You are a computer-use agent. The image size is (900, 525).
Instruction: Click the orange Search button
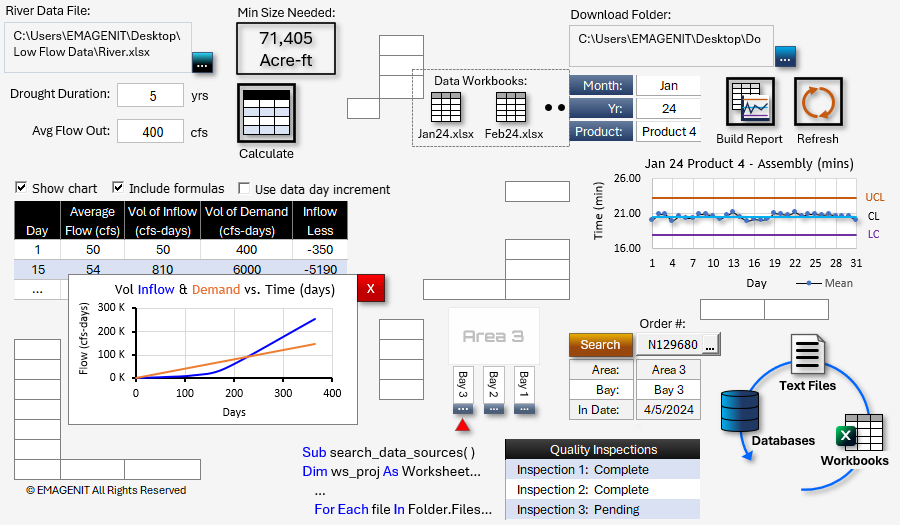(600, 345)
